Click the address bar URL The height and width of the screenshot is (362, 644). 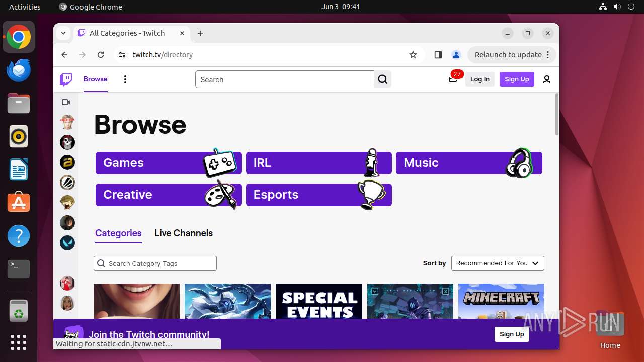[x=163, y=55]
